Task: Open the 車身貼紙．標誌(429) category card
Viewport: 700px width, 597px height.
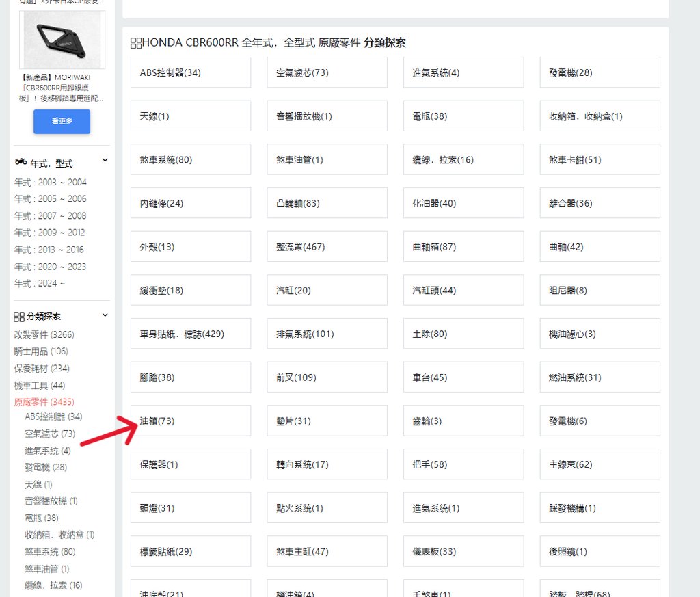Action: tap(191, 334)
